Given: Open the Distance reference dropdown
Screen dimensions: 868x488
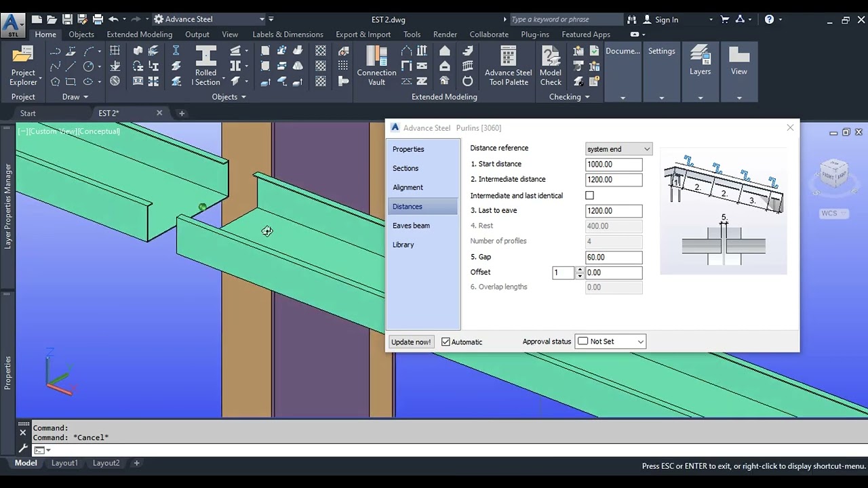Looking at the screenshot, I should [x=618, y=149].
